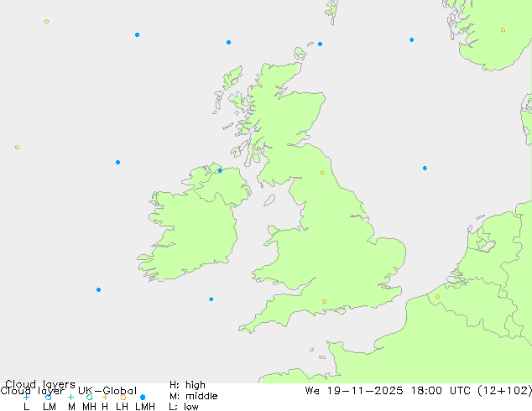Select the orange circle over Belgium
532x411 pixels.
click(437, 296)
